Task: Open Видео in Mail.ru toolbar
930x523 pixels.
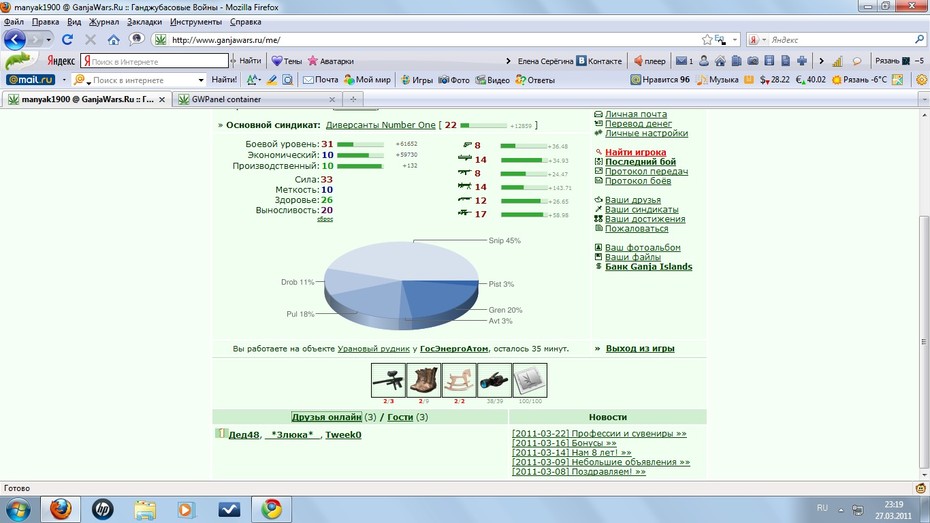Action: click(x=492, y=79)
